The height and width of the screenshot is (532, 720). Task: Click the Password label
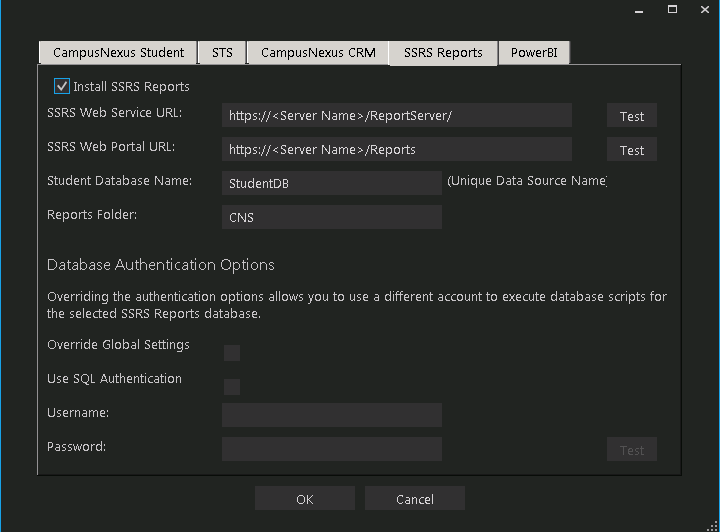(x=76, y=447)
